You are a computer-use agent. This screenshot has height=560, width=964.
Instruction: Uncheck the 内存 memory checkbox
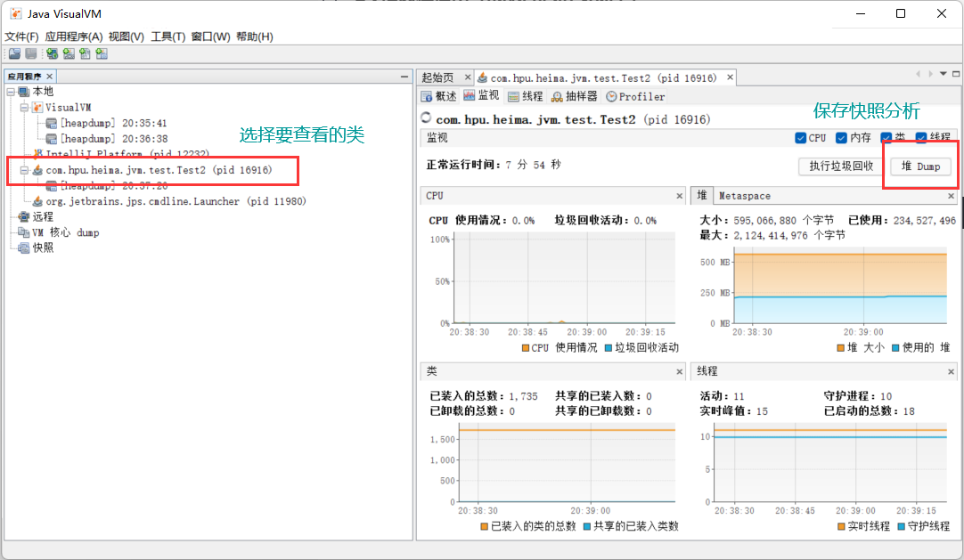[x=842, y=138]
